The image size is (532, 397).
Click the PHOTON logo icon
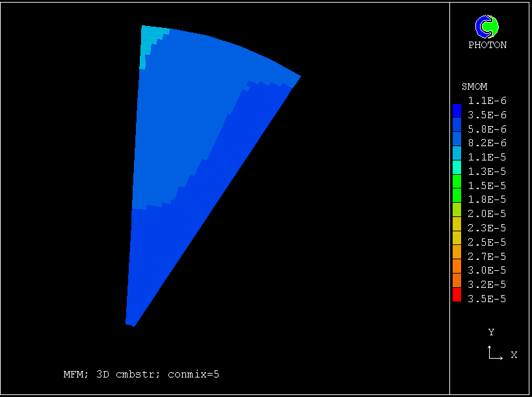coord(487,26)
